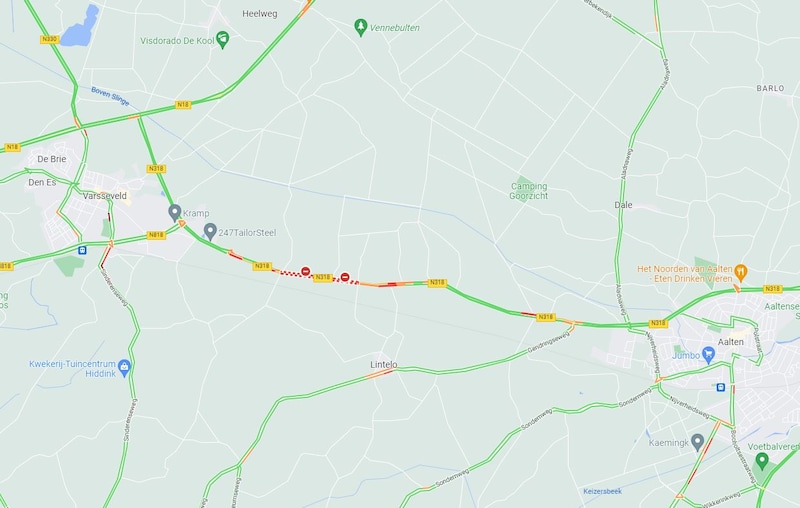Open the 247TailorSteel location pin
The width and height of the screenshot is (800, 508).
click(210, 232)
